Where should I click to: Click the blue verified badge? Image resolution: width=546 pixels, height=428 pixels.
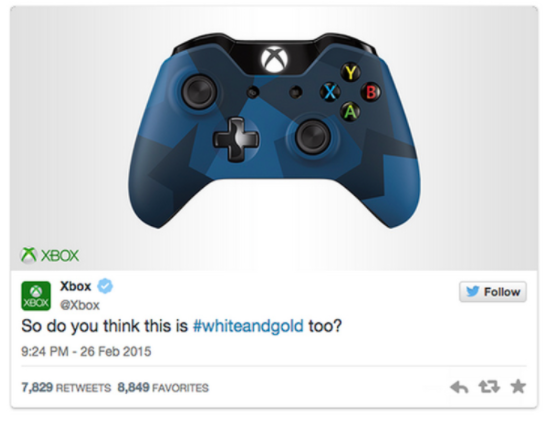point(105,286)
